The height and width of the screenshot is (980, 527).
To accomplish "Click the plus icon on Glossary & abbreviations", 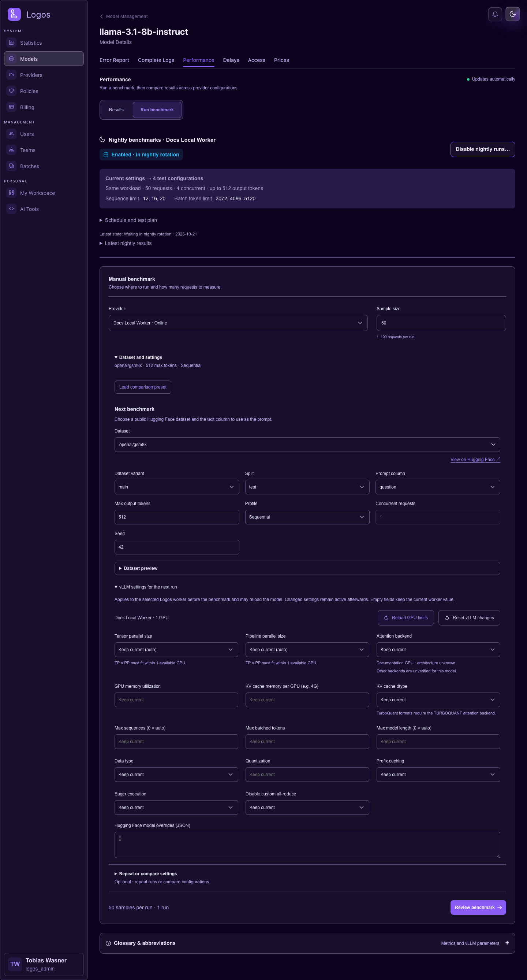I will click(507, 943).
